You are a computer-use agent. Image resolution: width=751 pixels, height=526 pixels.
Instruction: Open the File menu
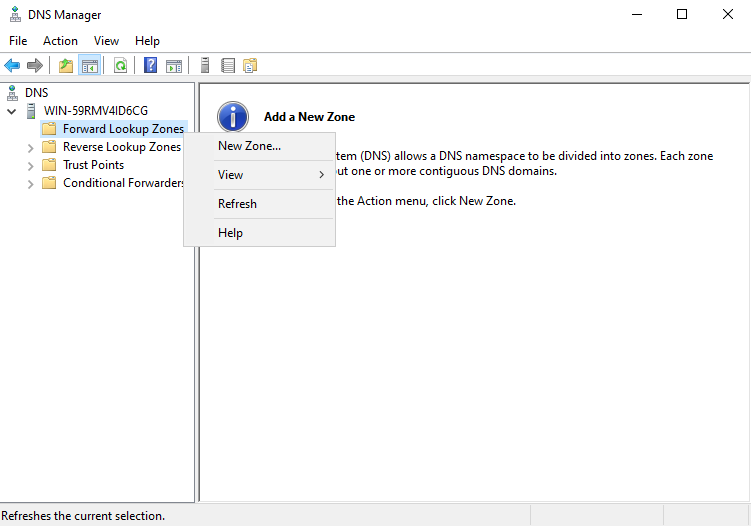18,41
